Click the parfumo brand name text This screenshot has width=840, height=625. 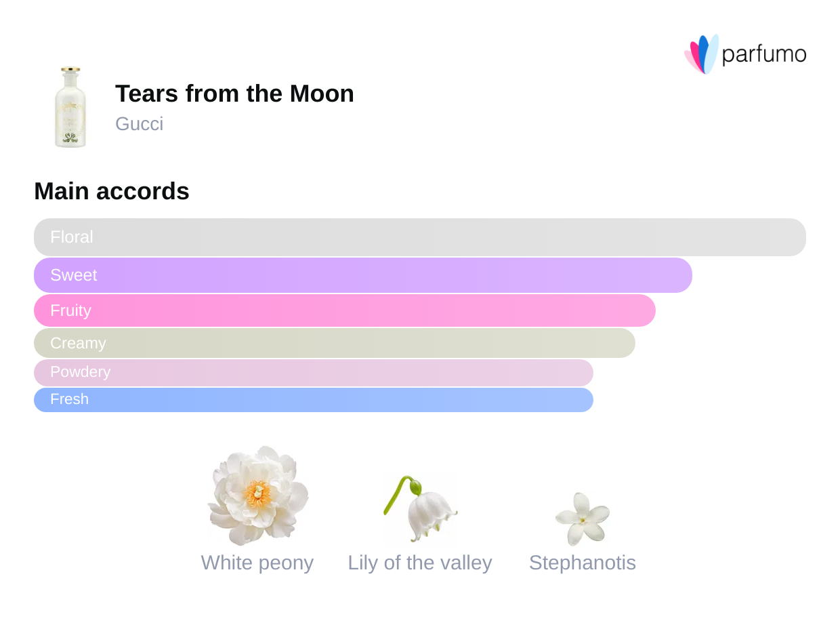point(763,54)
